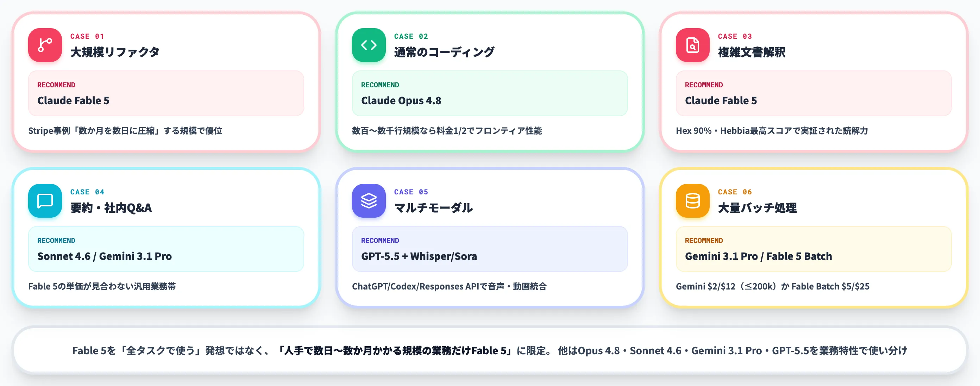Click the RECOMMEND label in the Case 03 card

[x=704, y=85]
